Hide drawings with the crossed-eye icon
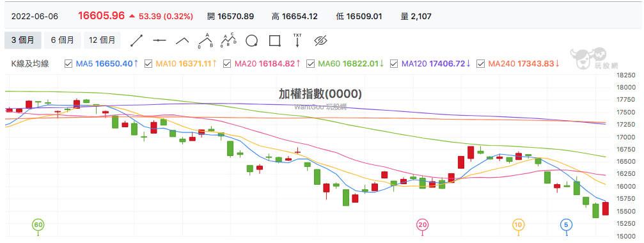Viewport: 644px width, 243px height. (x=320, y=40)
